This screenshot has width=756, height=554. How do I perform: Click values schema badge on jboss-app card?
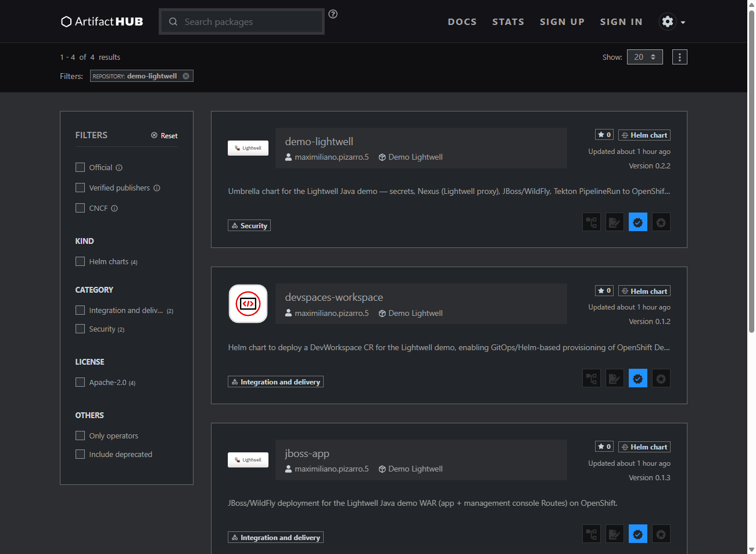coord(592,534)
